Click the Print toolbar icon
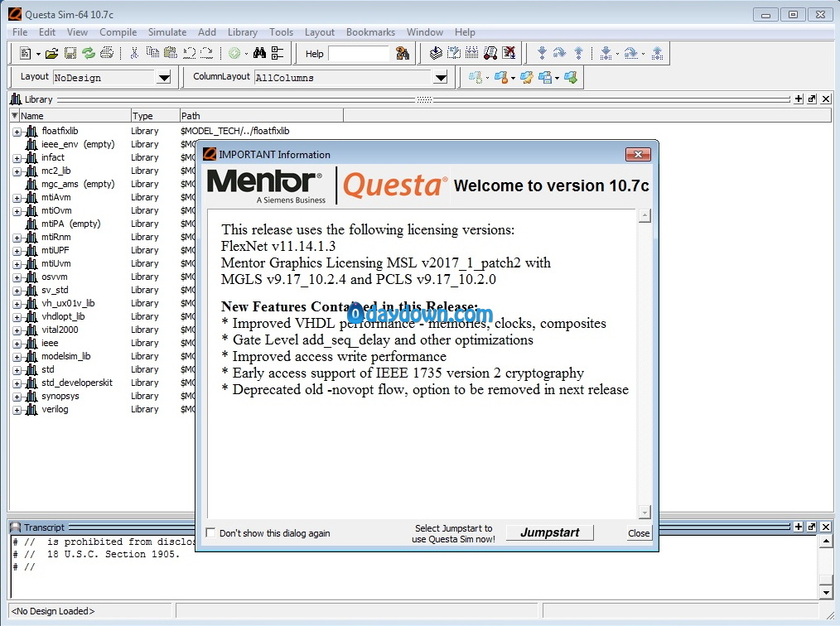This screenshot has width=840, height=626. click(107, 53)
